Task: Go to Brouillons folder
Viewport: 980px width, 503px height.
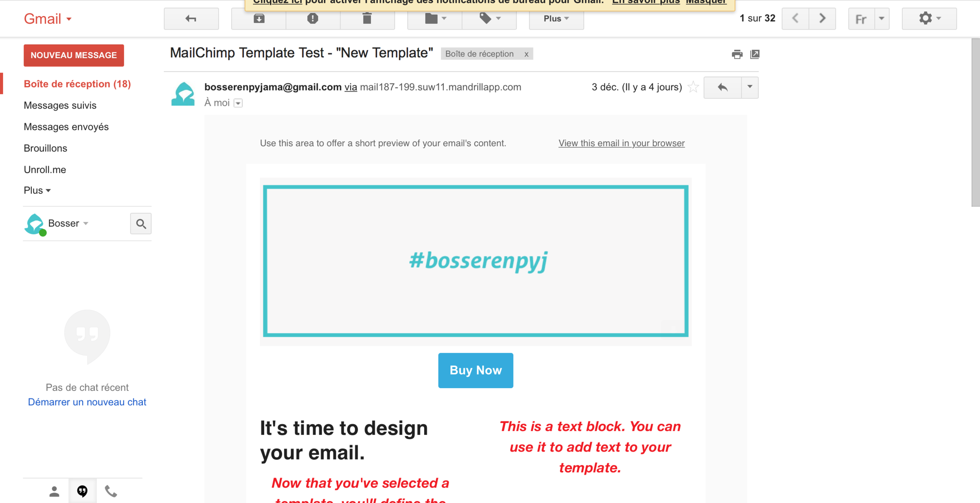Action: pos(45,148)
